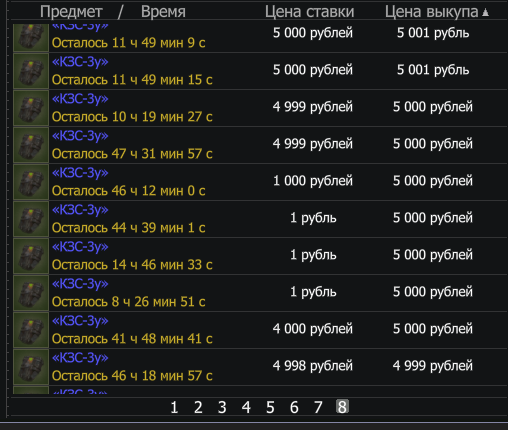Click the 4 000 рублей bid price row
Screen dimensions: 508x430
pyautogui.click(x=259, y=330)
